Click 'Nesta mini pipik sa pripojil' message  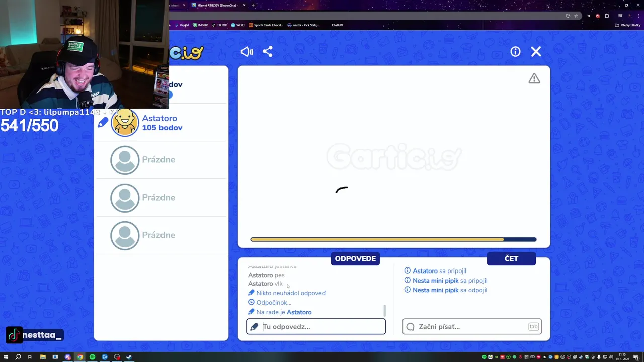coord(446,281)
